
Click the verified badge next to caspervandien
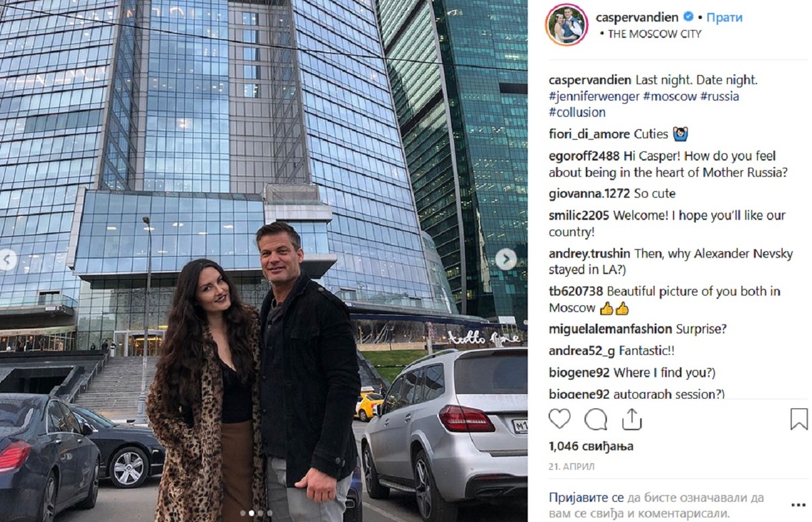[x=687, y=18]
